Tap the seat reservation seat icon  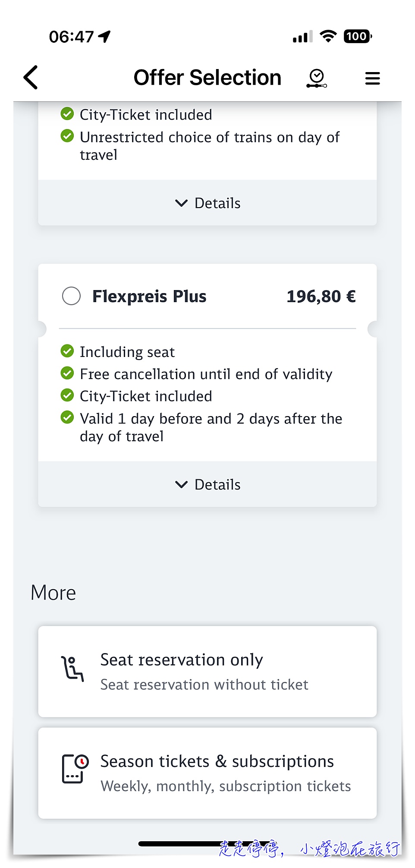(x=72, y=669)
